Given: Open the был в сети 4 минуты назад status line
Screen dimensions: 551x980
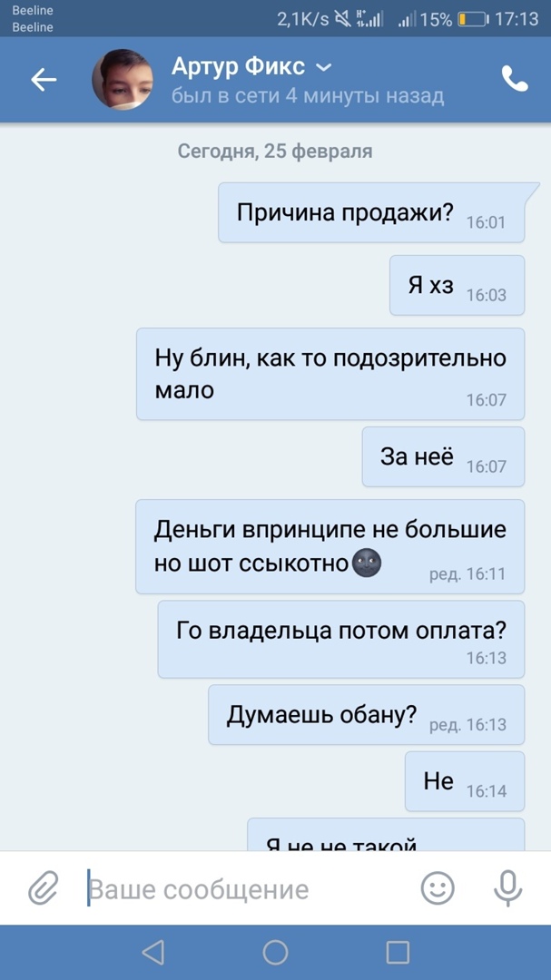Looking at the screenshot, I should [308, 95].
